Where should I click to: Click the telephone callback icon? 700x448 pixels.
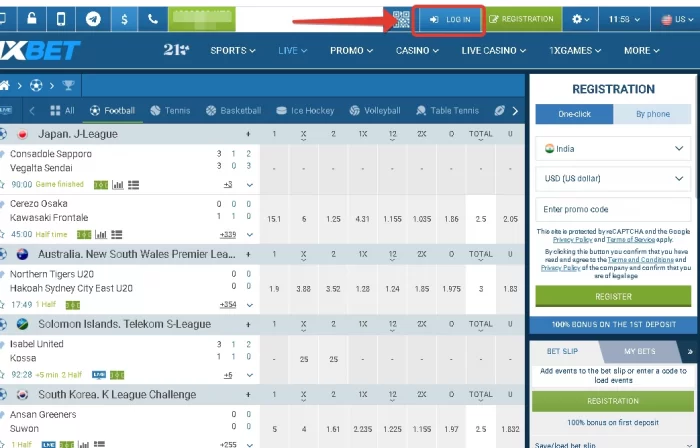[x=153, y=19]
